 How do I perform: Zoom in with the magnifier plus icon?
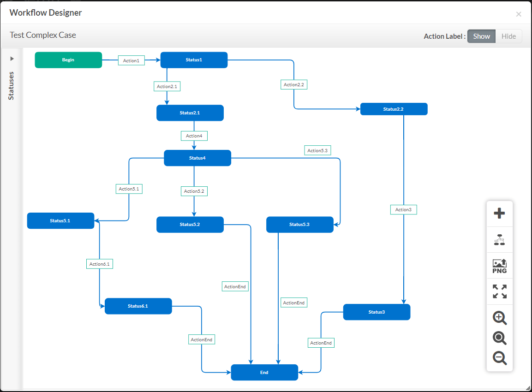pos(500,318)
